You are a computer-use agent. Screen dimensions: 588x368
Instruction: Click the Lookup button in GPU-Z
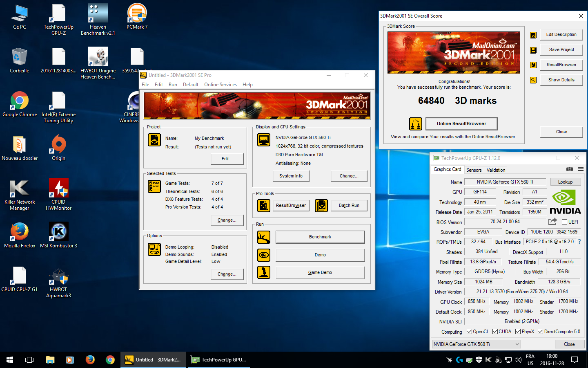click(566, 182)
